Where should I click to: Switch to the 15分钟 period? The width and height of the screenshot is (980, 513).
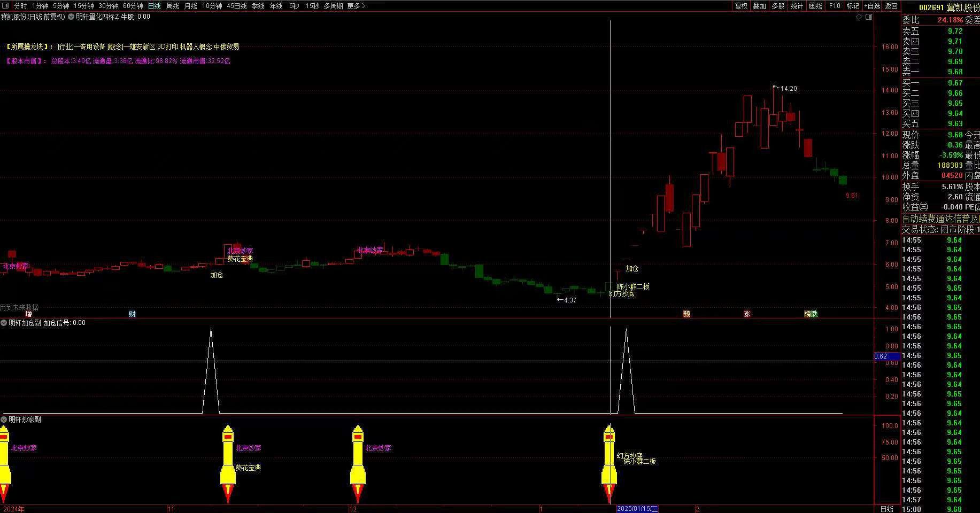(84, 6)
